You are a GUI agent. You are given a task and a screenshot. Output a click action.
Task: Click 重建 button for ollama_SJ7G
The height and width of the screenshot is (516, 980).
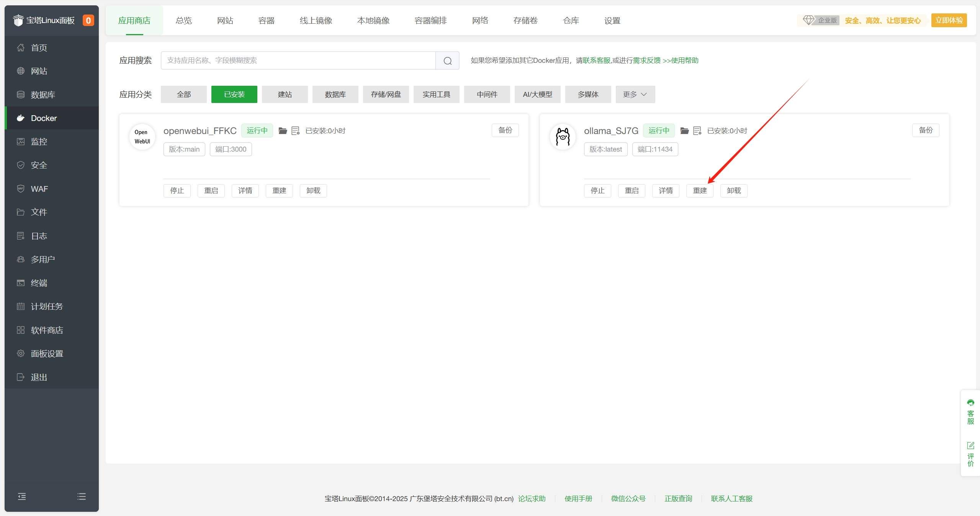(700, 191)
